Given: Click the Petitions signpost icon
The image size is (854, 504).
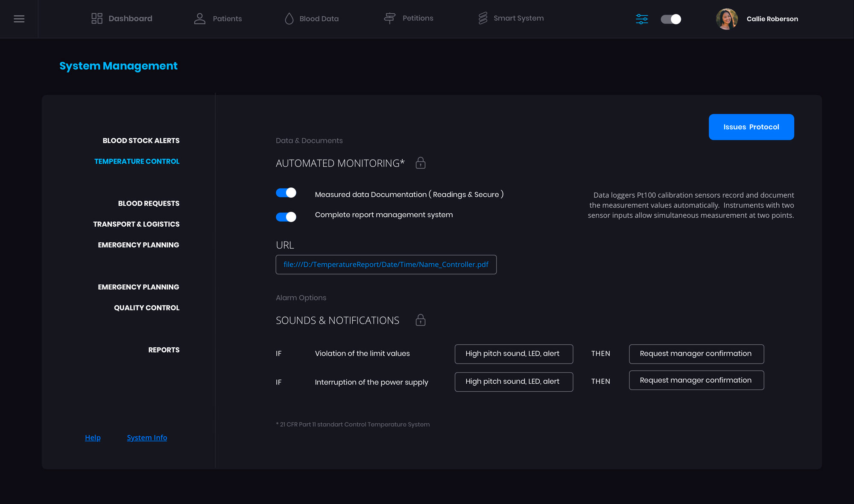Looking at the screenshot, I should [389, 18].
